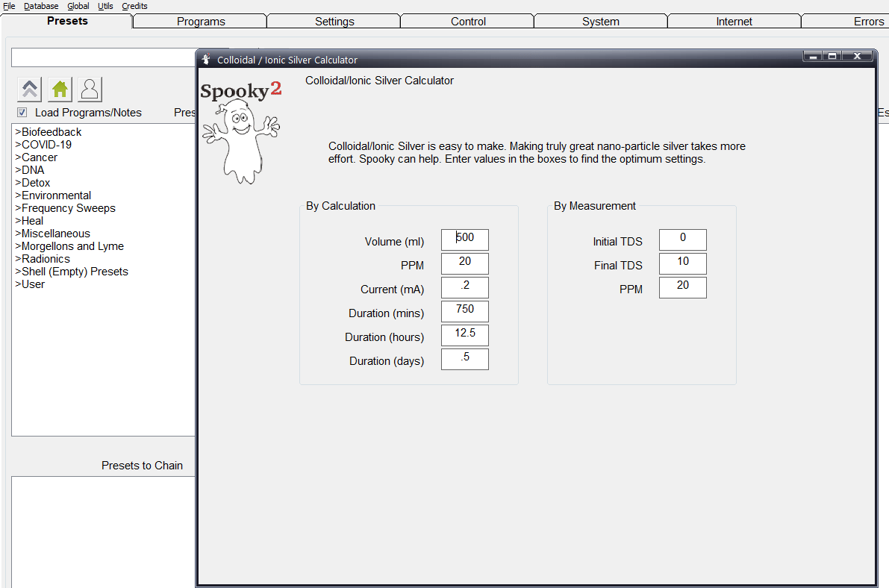Click the By Calculation PPM field
The image size is (889, 588).
point(465,263)
